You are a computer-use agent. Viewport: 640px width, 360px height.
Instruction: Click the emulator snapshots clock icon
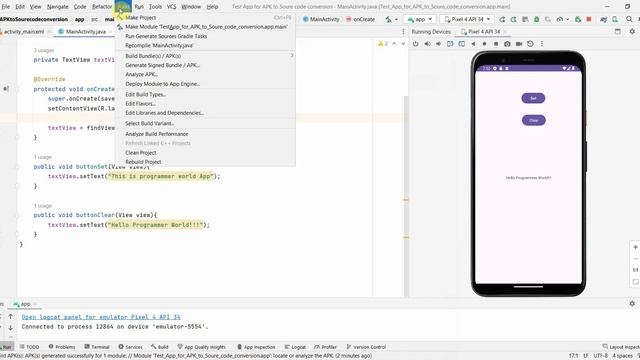[x=530, y=44]
